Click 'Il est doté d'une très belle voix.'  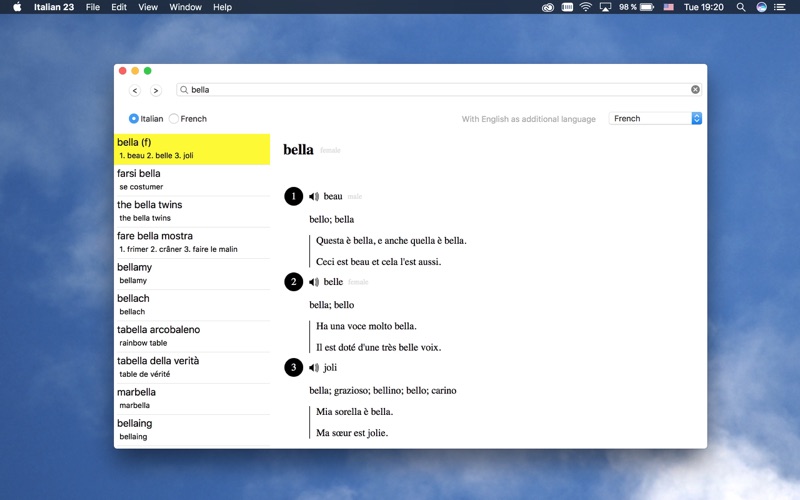click(x=379, y=347)
